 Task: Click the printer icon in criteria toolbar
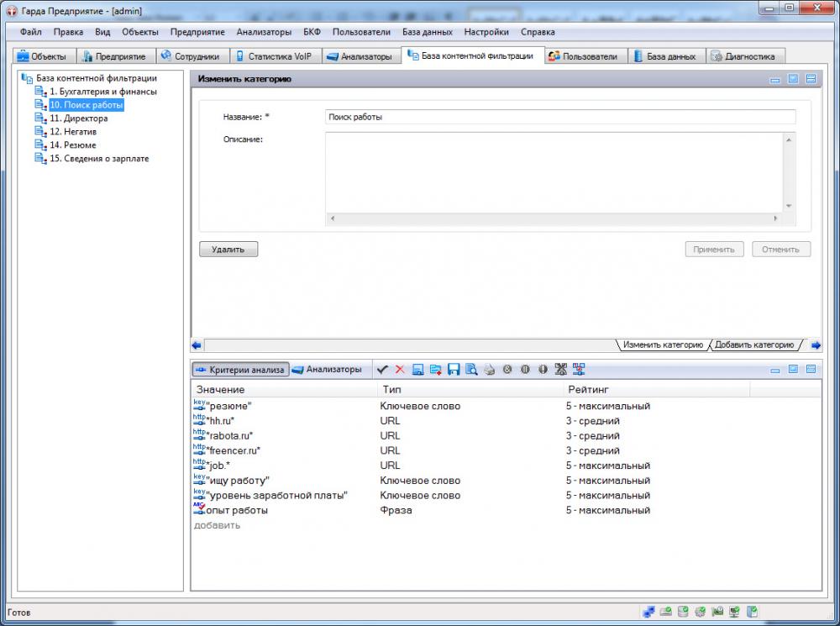coord(489,370)
